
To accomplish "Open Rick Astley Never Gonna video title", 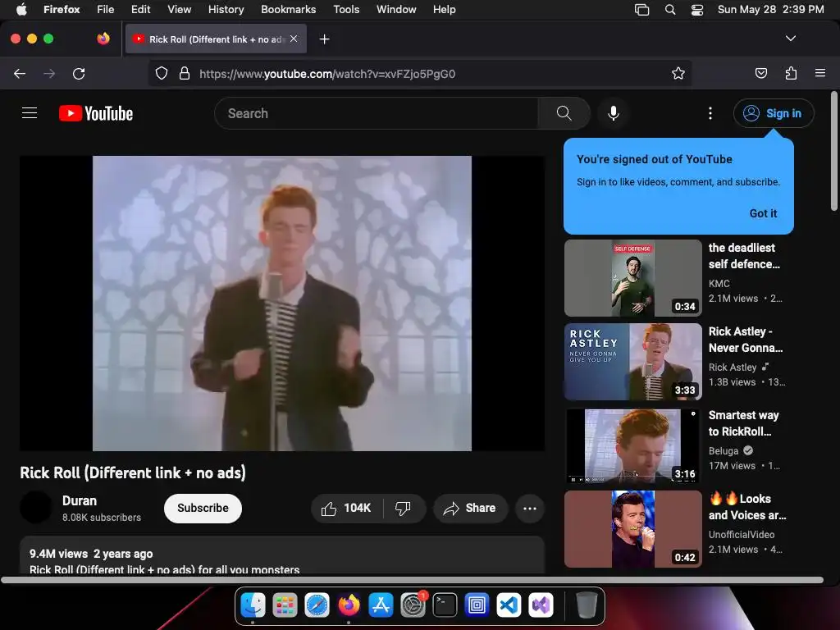I will [746, 340].
